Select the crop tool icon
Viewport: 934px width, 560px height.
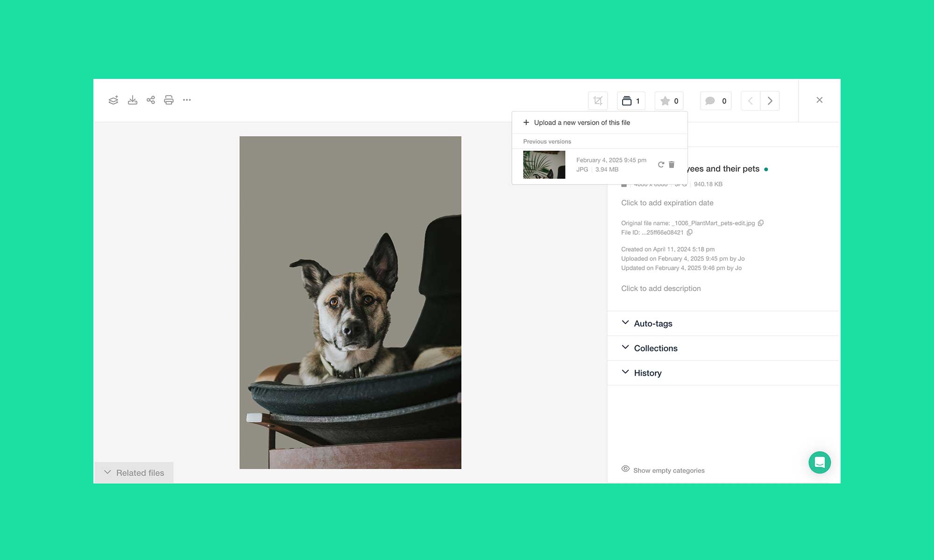pos(598,101)
